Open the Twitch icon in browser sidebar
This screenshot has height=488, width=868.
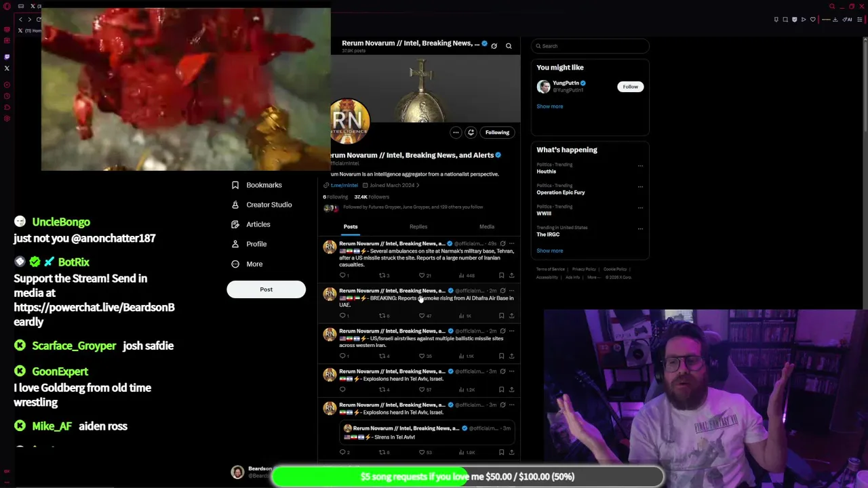7,57
